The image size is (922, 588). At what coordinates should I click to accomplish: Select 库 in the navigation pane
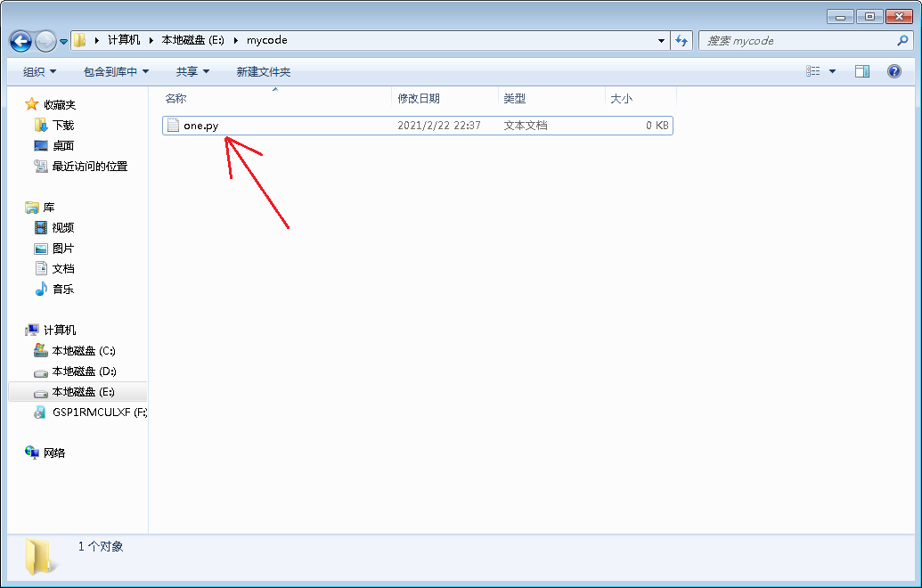click(49, 208)
